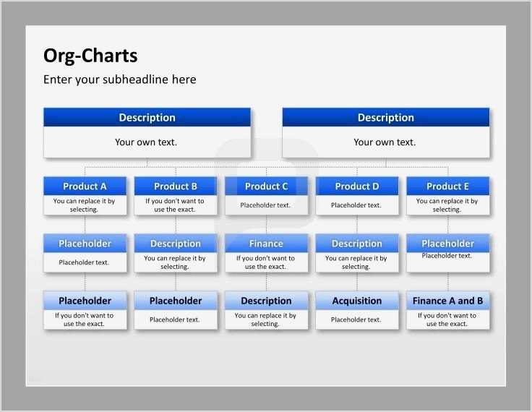The image size is (532, 412).
Task: Select the Product E box
Action: point(448,196)
